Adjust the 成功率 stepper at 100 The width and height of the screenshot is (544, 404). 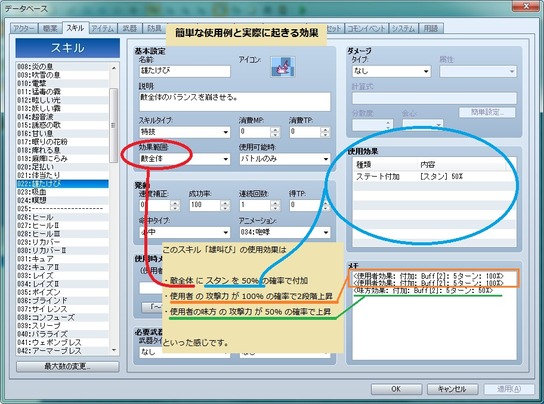pos(225,205)
